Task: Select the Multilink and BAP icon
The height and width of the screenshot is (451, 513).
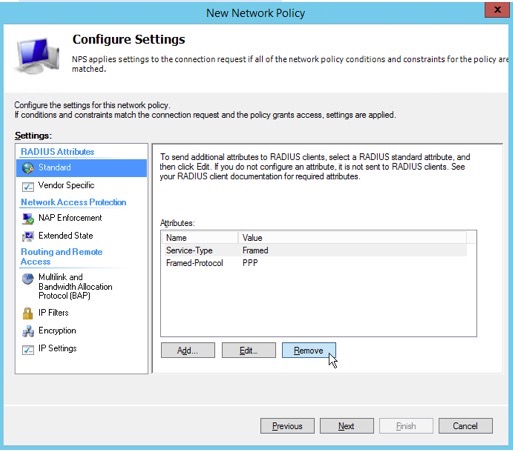Action: (28, 279)
